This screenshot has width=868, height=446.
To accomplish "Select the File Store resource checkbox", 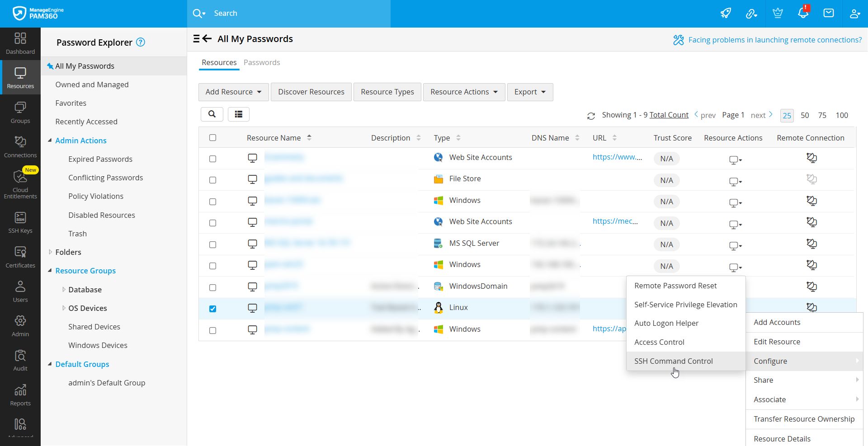I will coord(213,180).
